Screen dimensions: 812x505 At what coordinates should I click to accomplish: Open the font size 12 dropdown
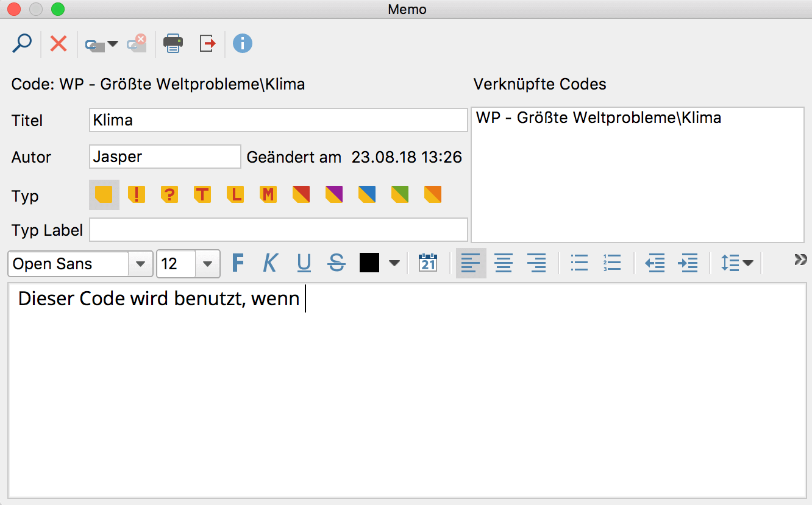point(207,264)
